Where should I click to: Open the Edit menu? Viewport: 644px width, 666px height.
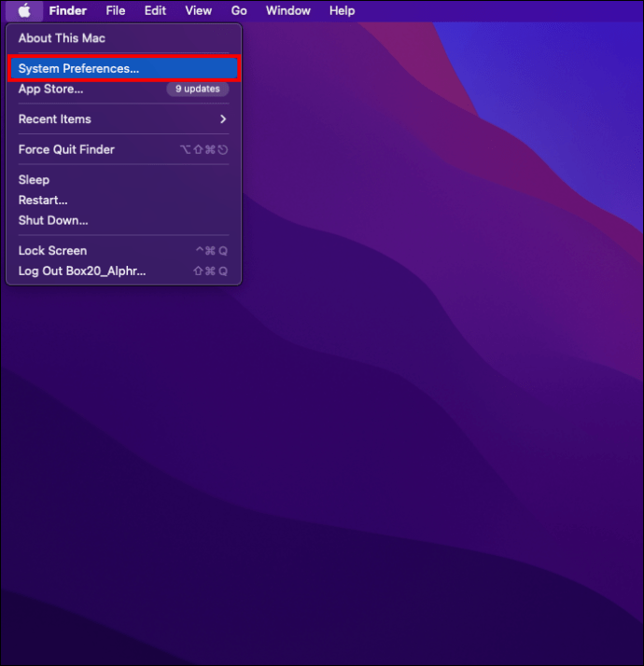pyautogui.click(x=155, y=10)
